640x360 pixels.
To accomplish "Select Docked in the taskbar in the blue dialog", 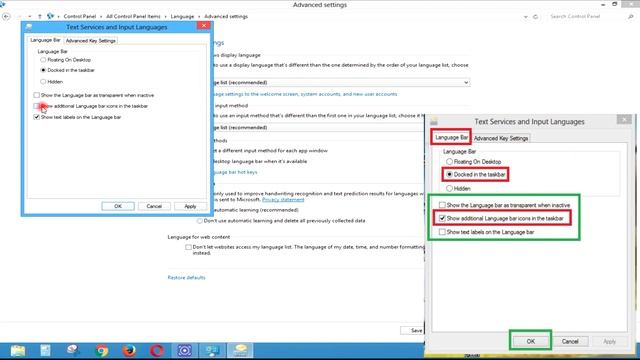I will pos(43,70).
